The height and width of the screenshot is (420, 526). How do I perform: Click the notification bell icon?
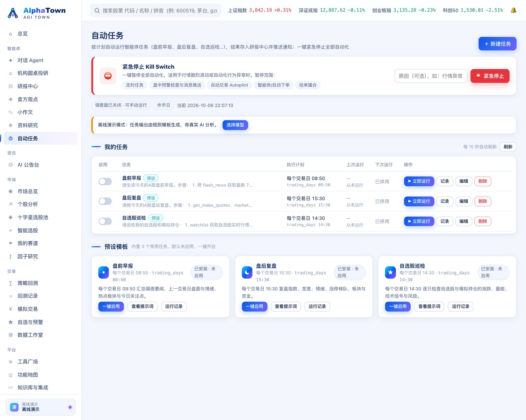click(x=513, y=10)
